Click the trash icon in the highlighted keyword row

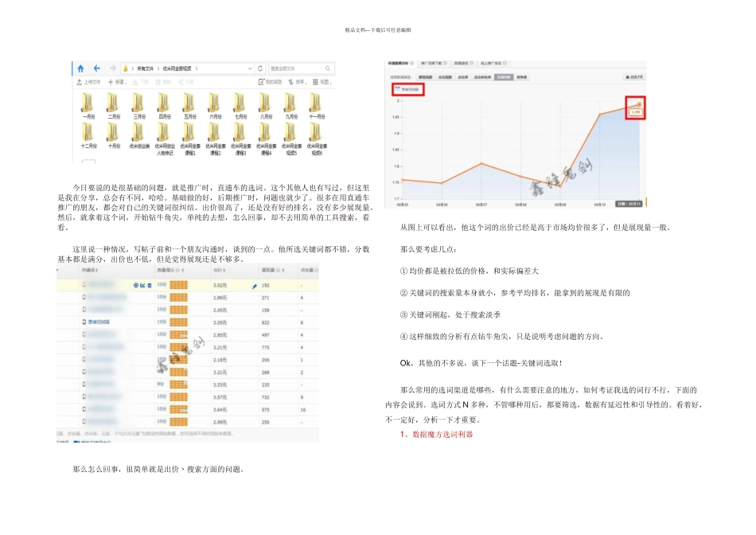[x=150, y=285]
